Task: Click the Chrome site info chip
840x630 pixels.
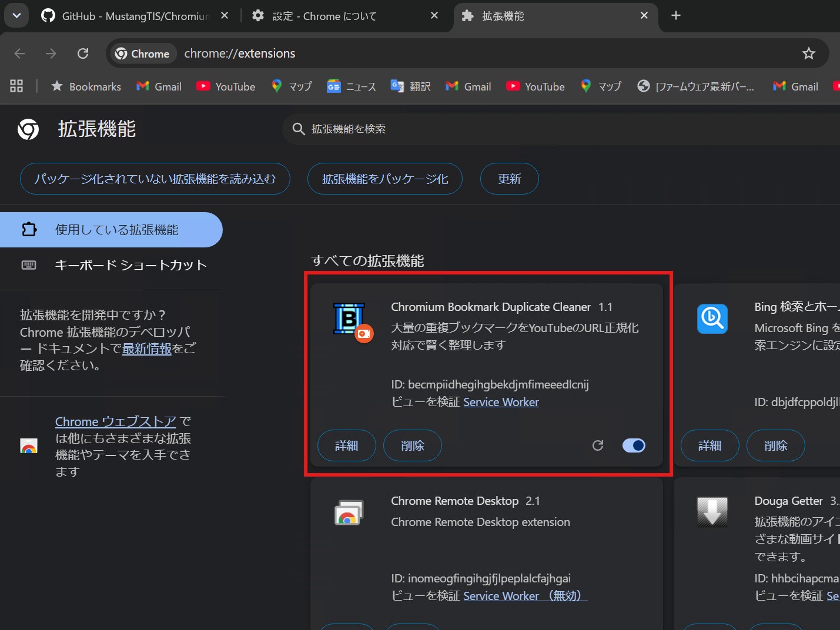Action: (143, 53)
